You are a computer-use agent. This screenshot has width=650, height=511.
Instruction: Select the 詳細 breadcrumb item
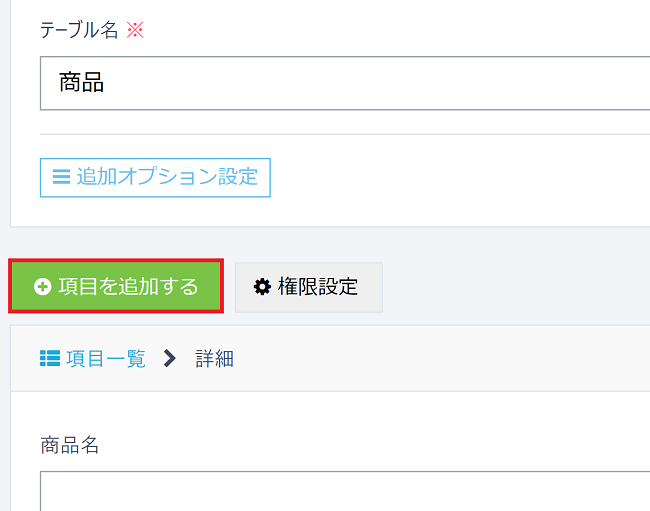(x=215, y=358)
